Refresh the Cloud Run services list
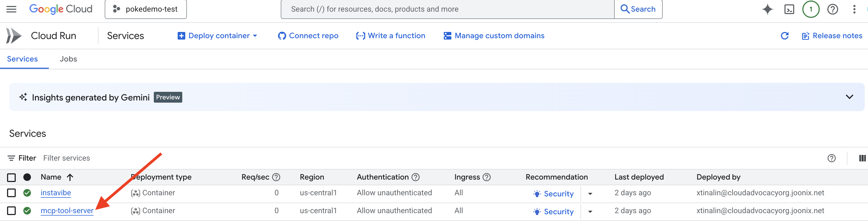The height and width of the screenshot is (221, 868). point(784,36)
